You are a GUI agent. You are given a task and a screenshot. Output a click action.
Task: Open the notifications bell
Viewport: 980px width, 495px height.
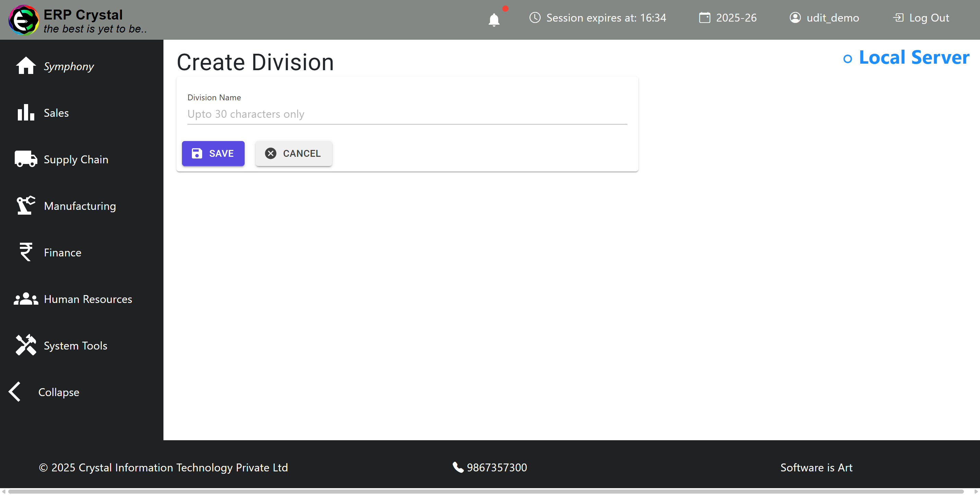pyautogui.click(x=494, y=20)
